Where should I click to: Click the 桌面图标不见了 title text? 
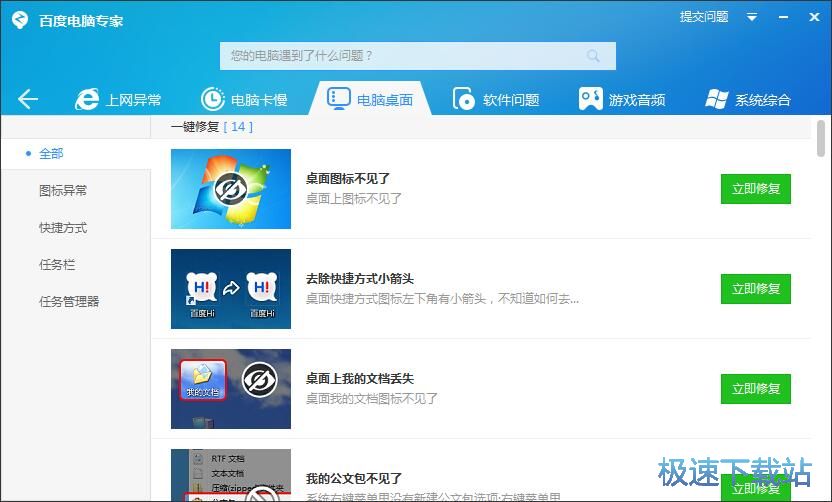pyautogui.click(x=348, y=179)
